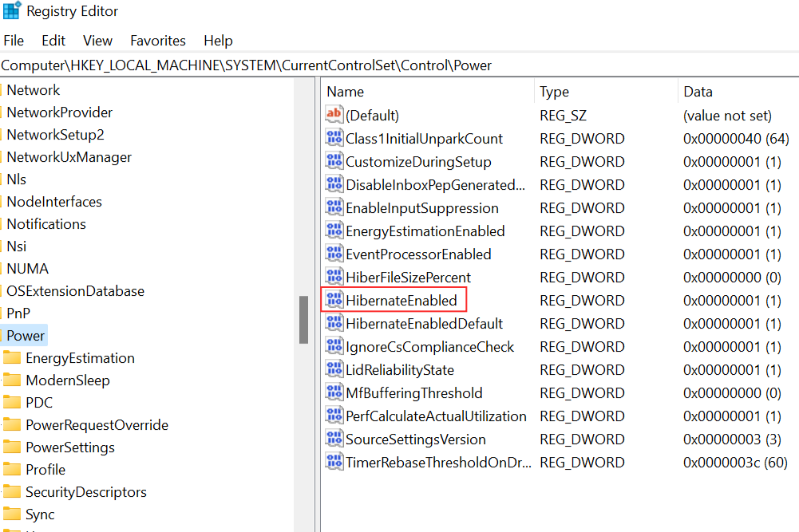Open the Edit menu
This screenshot has width=799, height=532.
point(53,41)
